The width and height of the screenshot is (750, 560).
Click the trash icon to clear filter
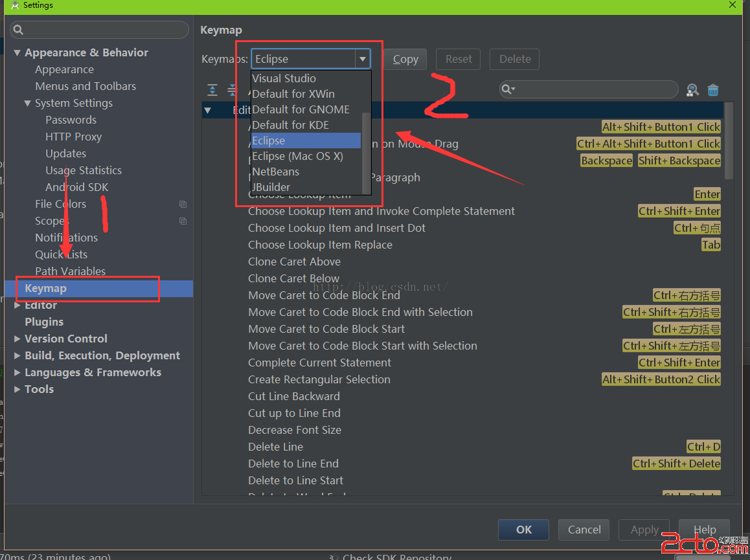pos(712,90)
